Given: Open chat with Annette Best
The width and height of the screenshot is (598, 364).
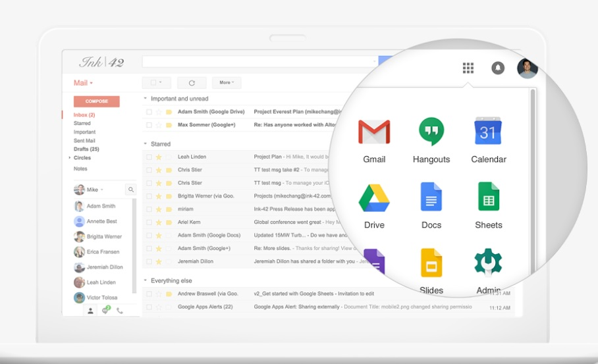Looking at the screenshot, I should tap(95, 221).
